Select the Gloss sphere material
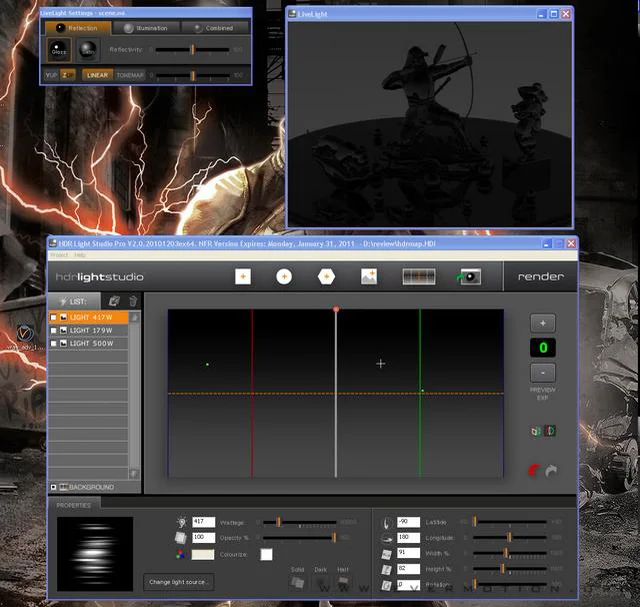The image size is (640, 607). click(59, 50)
